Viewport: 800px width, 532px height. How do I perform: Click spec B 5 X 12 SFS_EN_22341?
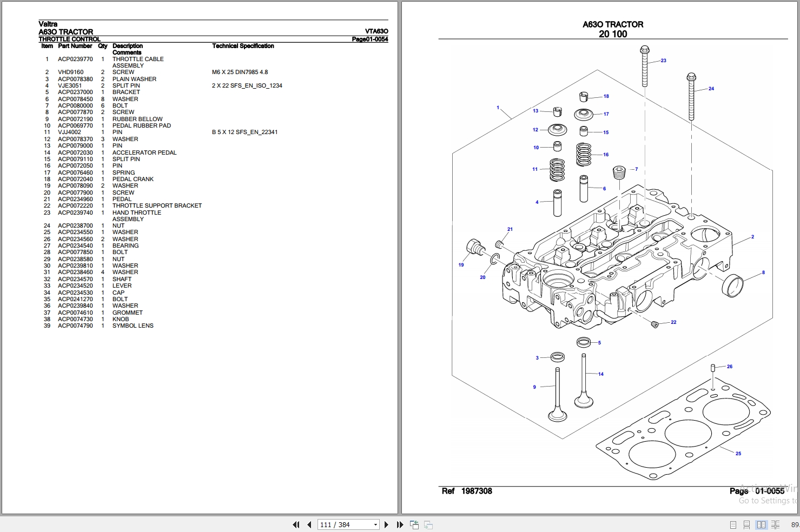(244, 132)
